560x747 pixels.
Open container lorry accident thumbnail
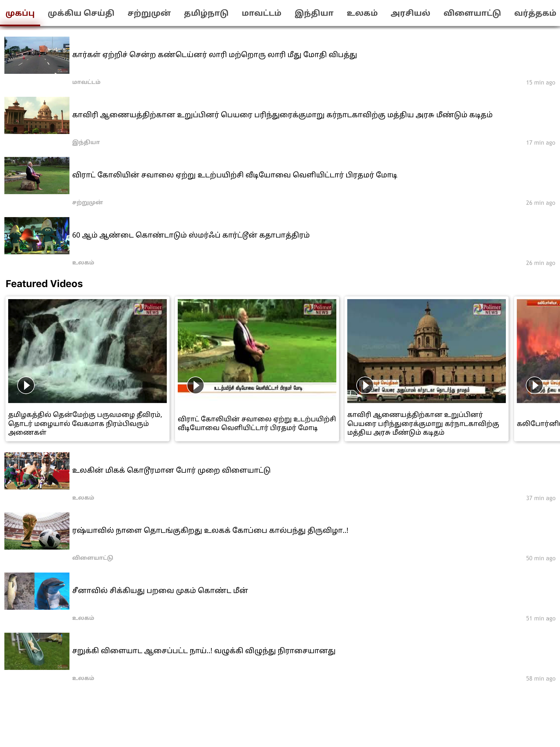click(x=37, y=55)
